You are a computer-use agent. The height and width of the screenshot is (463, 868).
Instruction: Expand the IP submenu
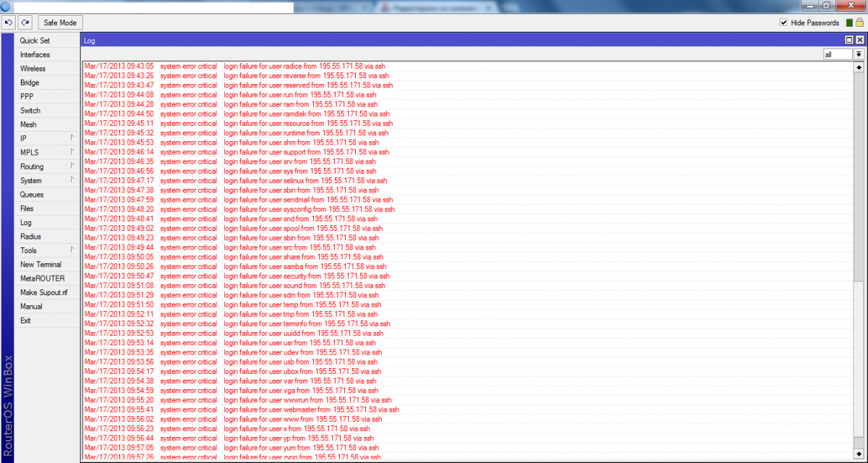(x=46, y=138)
